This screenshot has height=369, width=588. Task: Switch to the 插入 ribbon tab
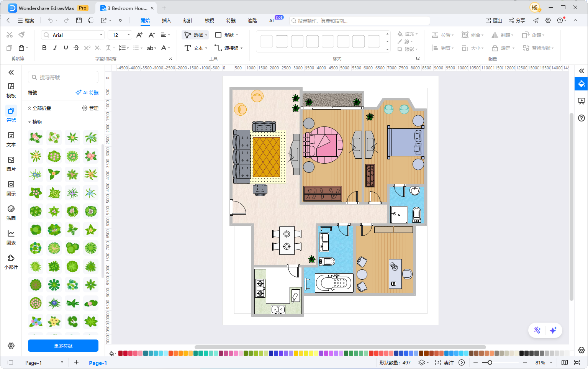166,21
